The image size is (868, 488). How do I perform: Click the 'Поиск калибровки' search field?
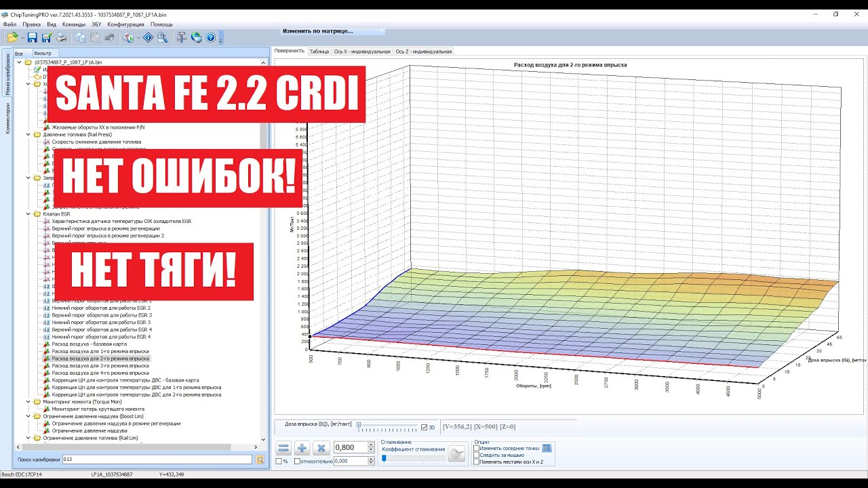click(x=157, y=460)
